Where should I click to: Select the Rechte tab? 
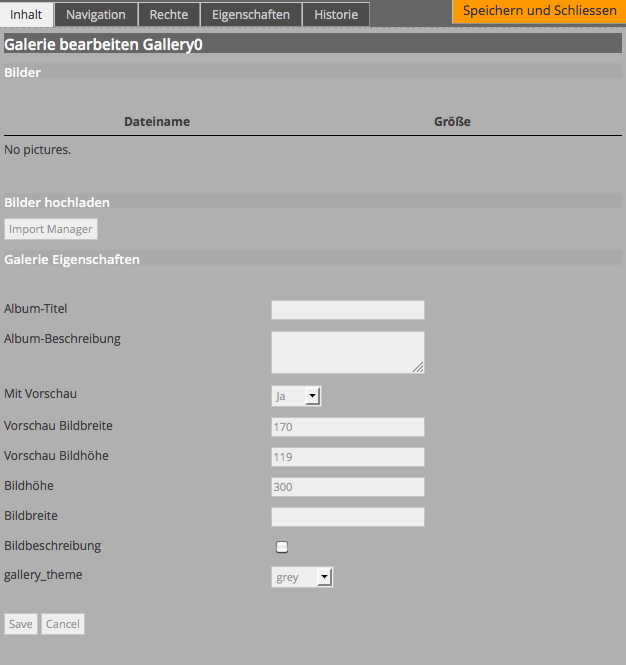coord(169,14)
